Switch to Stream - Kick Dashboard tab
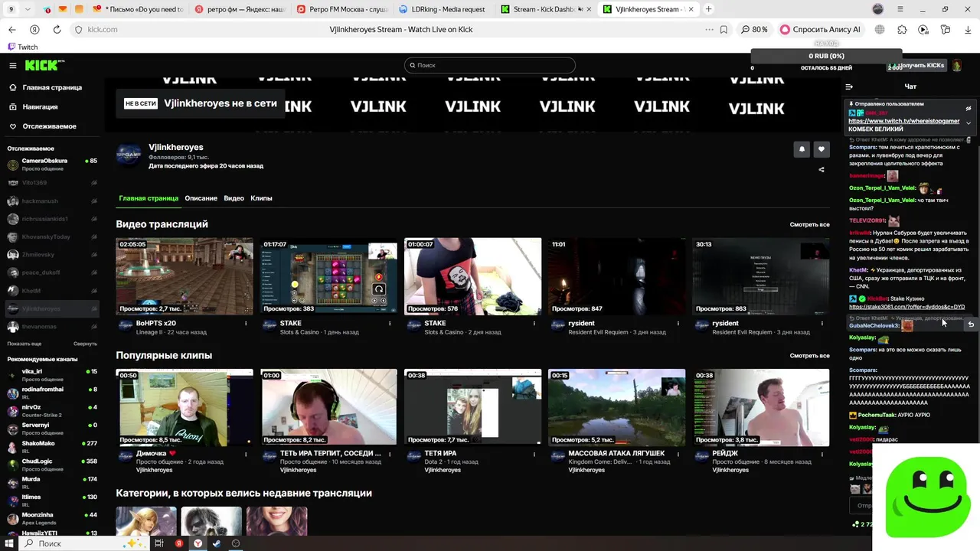 pyautogui.click(x=545, y=9)
